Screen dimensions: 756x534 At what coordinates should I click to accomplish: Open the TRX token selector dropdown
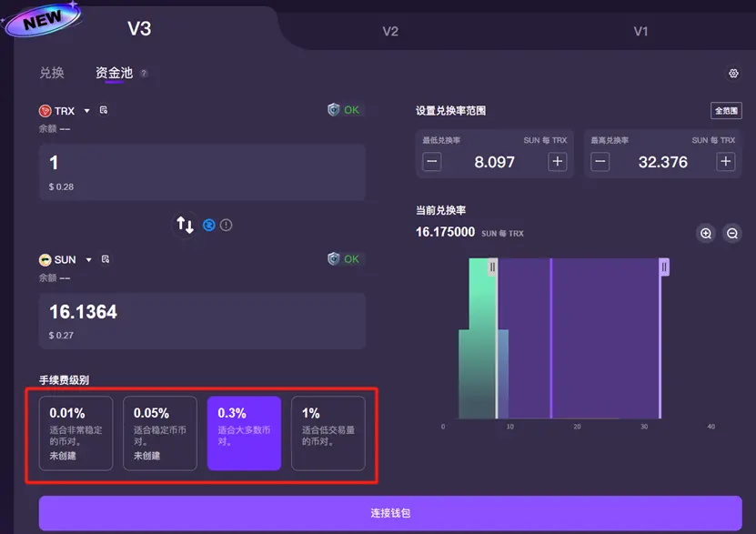[x=64, y=110]
